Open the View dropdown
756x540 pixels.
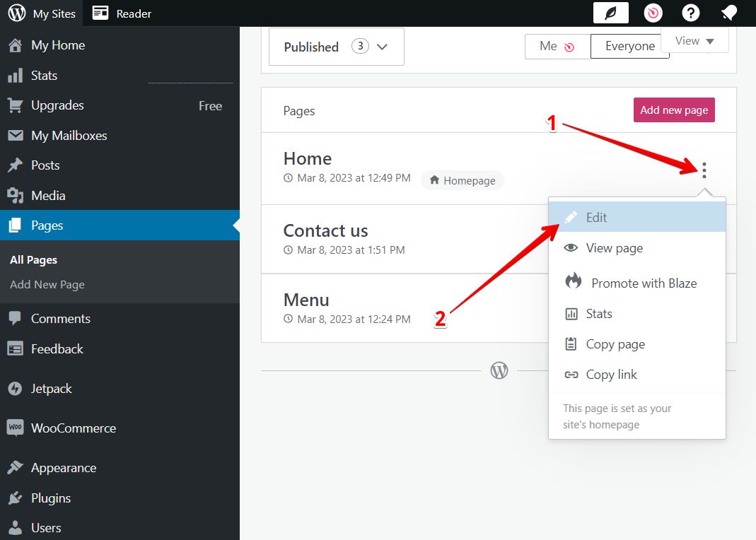coord(694,40)
